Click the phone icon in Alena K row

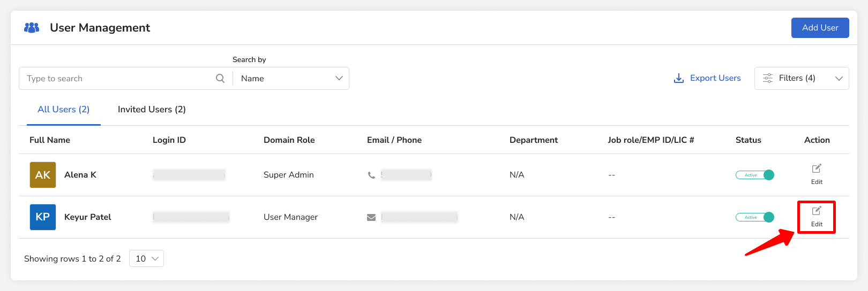(371, 175)
